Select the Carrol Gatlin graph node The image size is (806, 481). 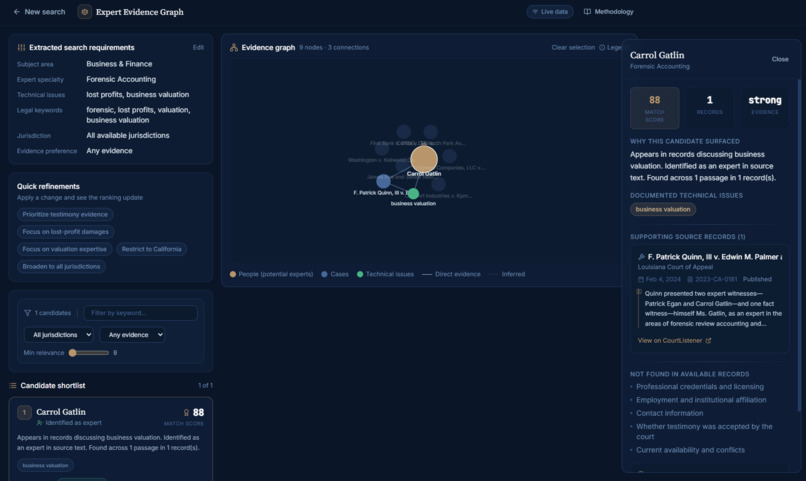[424, 159]
